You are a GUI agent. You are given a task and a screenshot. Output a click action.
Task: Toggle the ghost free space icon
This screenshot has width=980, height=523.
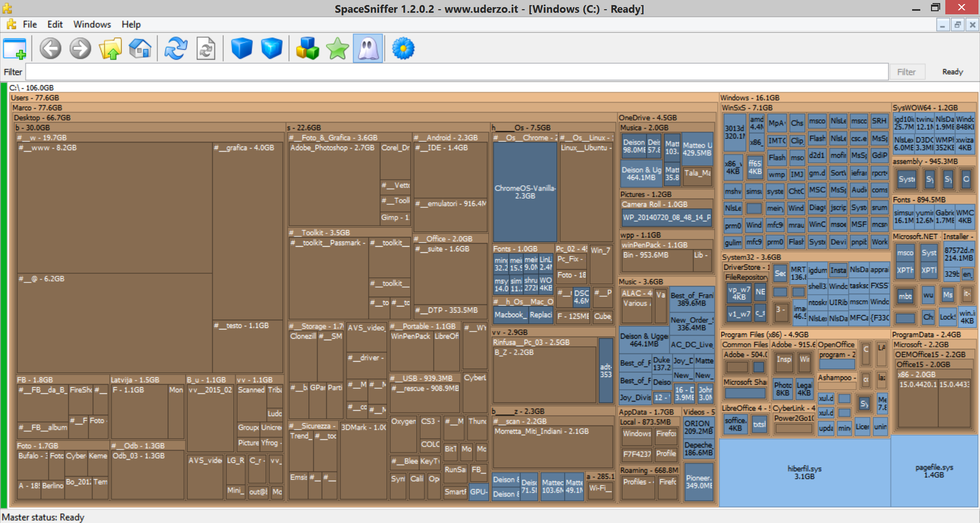point(368,49)
